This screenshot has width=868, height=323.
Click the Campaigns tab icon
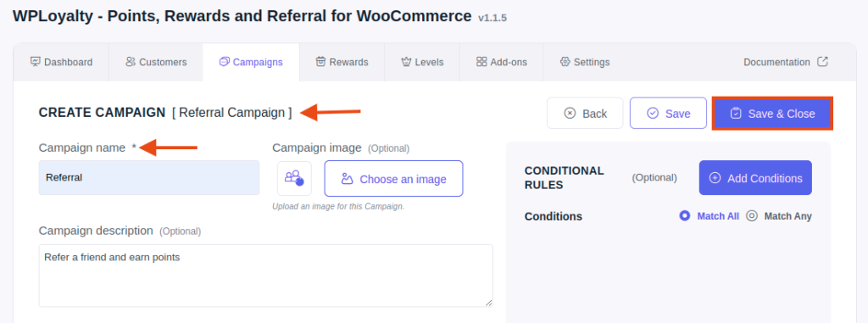[x=224, y=62]
